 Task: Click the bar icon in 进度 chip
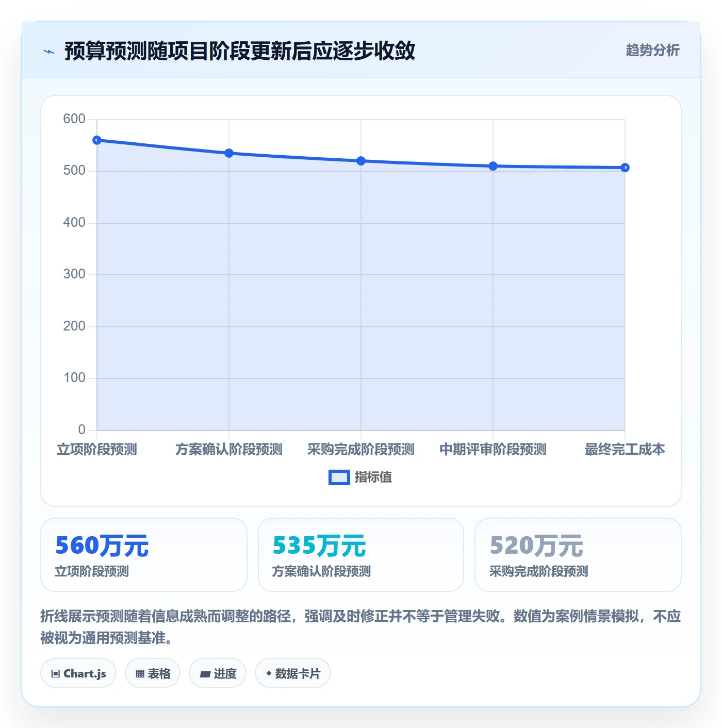point(205,674)
